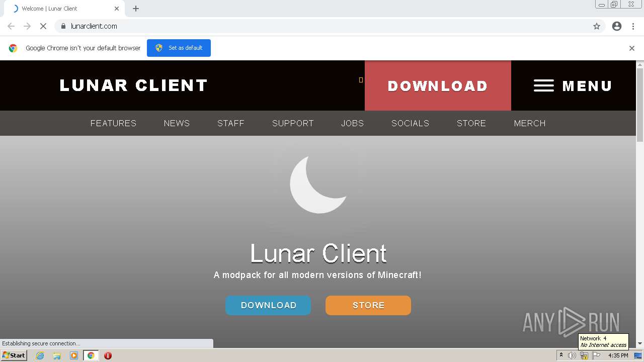Open a new browser tab
Screen dimensions: 644x362
click(136, 9)
